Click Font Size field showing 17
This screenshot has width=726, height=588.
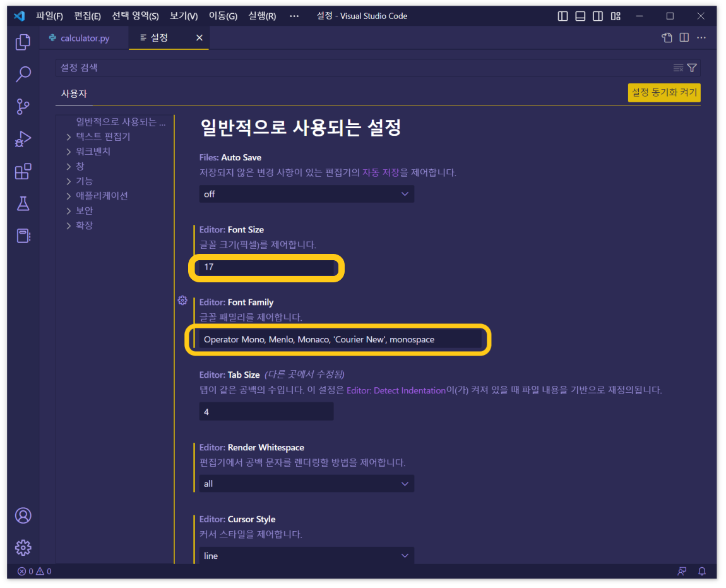pos(266,267)
